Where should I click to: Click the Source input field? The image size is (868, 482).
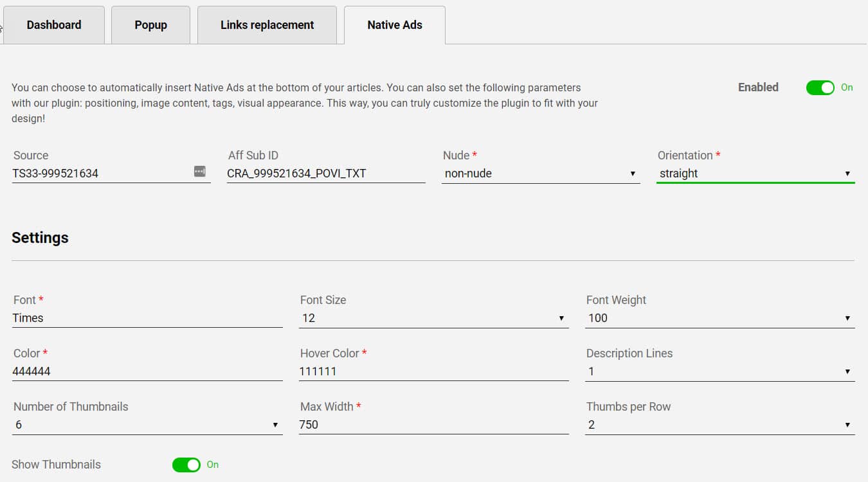(100, 174)
